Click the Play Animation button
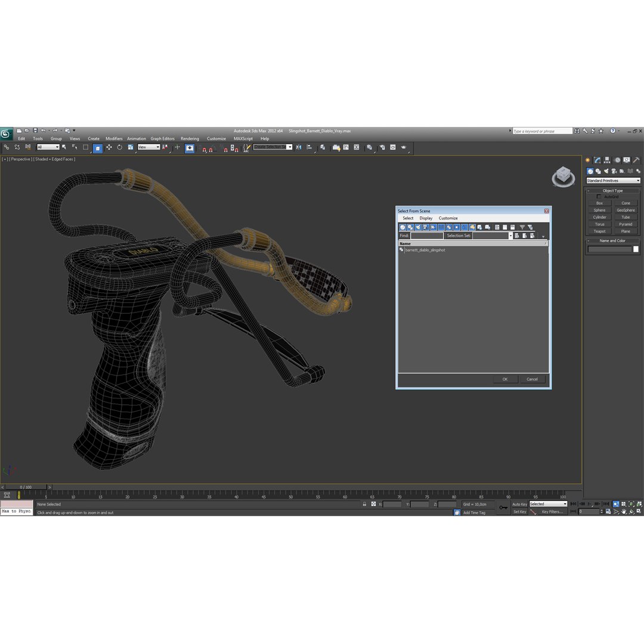644x644 pixels. [x=590, y=504]
